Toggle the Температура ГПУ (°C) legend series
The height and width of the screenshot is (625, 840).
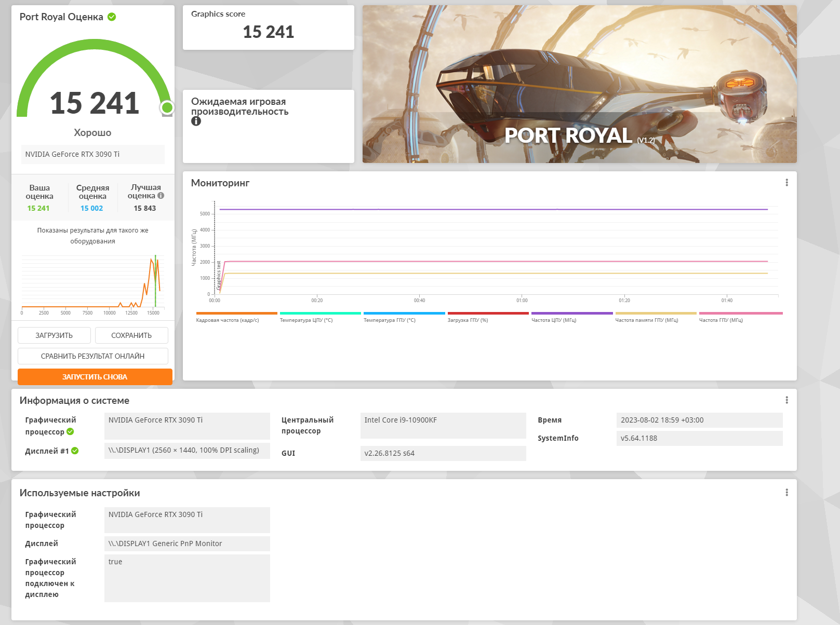[404, 317]
